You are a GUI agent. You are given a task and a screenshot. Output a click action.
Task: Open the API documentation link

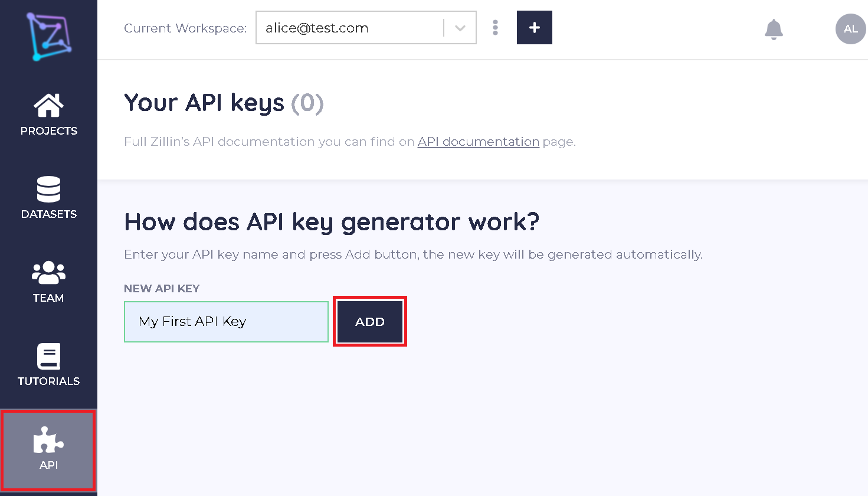pos(478,142)
